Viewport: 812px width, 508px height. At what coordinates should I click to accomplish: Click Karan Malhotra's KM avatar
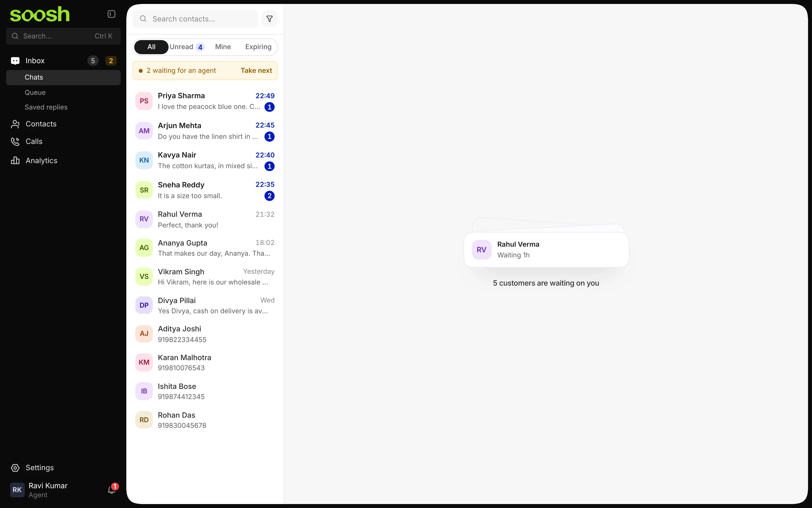point(144,363)
